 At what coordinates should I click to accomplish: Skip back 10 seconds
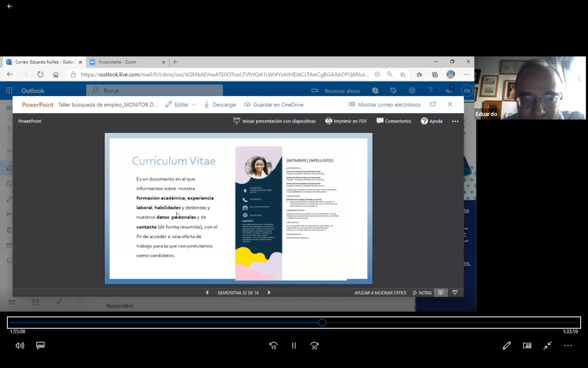point(273,346)
